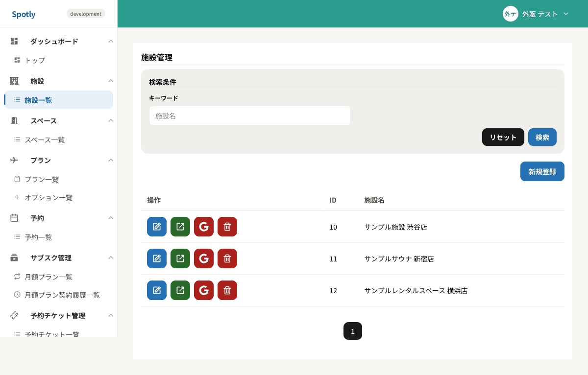The height and width of the screenshot is (375, 588).
Task: Click the ID cell 10
Action: click(x=333, y=227)
